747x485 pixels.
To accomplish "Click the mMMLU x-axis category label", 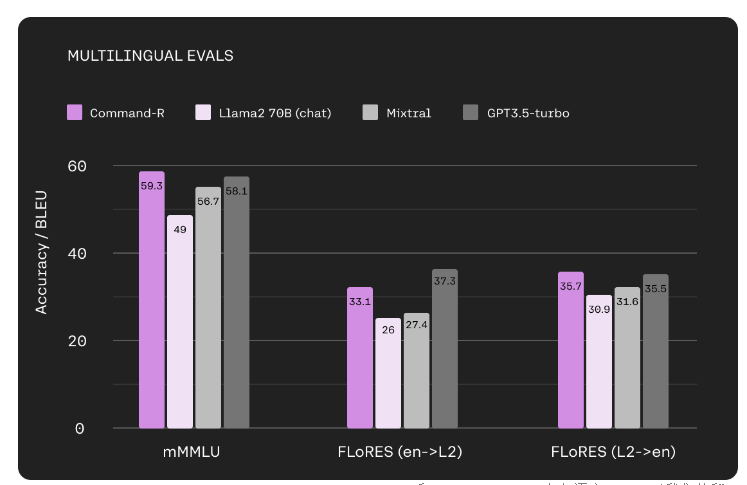I will [194, 452].
